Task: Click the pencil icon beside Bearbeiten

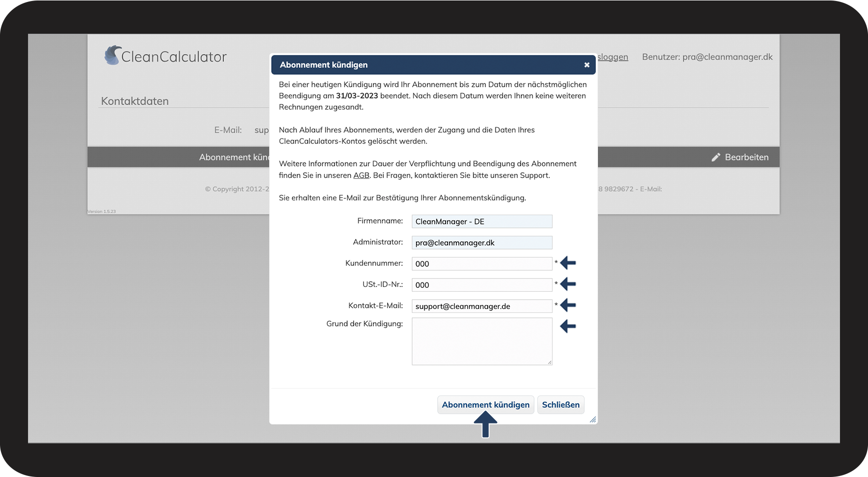Action: [x=716, y=157]
